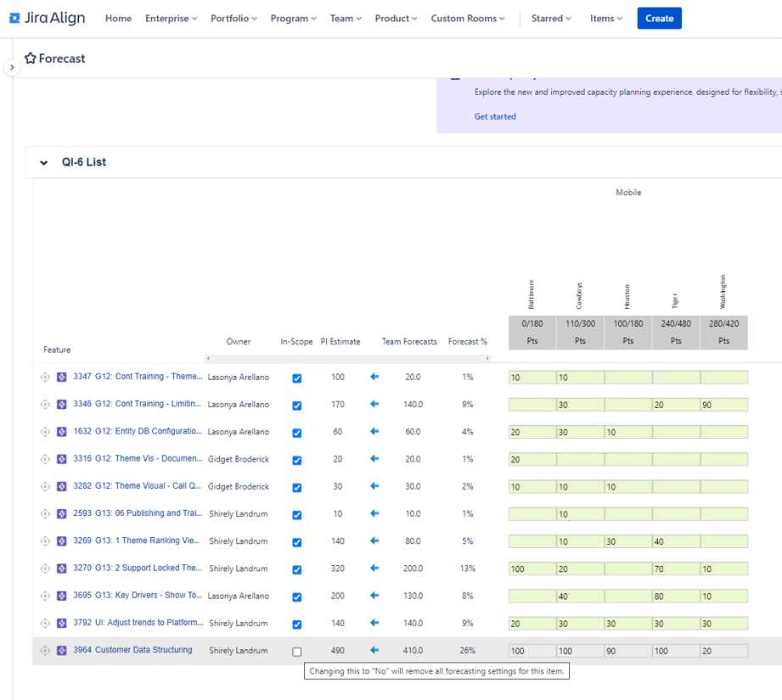Open feature 3964 Customer Data Structuring
782x700 pixels.
click(x=132, y=650)
